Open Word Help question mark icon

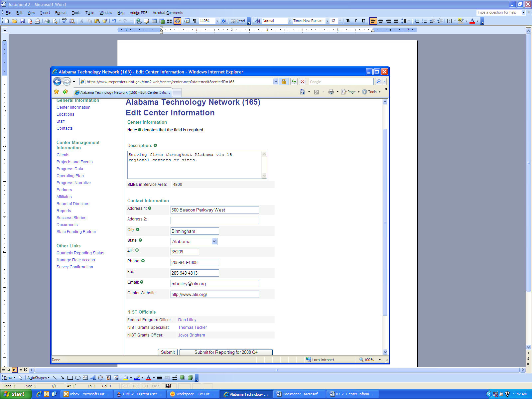point(223,21)
